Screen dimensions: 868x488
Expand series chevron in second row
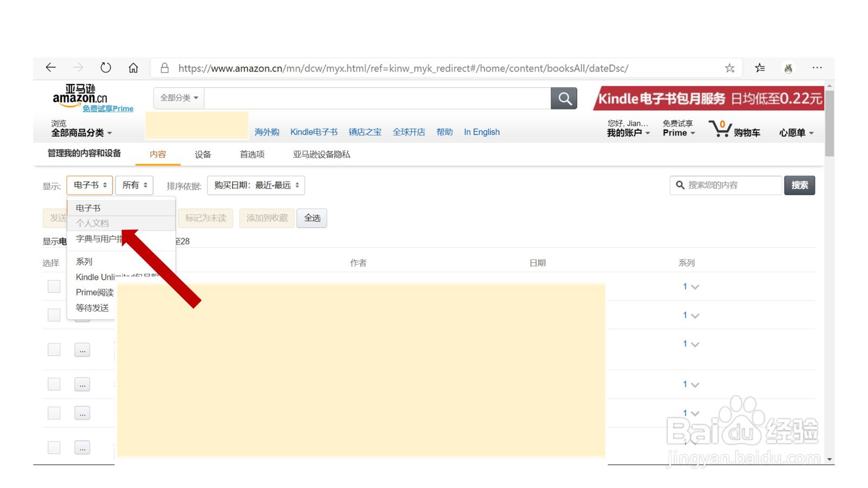coord(695,316)
